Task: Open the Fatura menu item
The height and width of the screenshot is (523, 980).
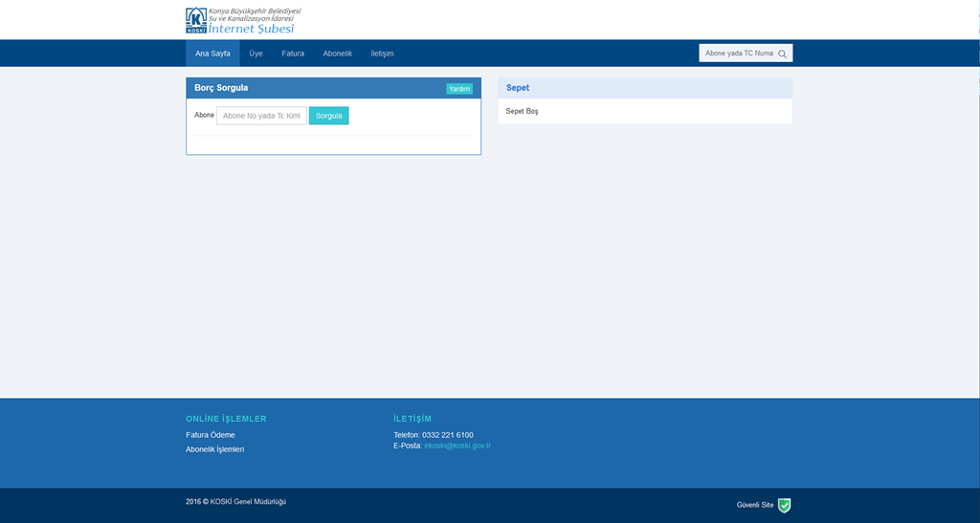Action: [293, 54]
